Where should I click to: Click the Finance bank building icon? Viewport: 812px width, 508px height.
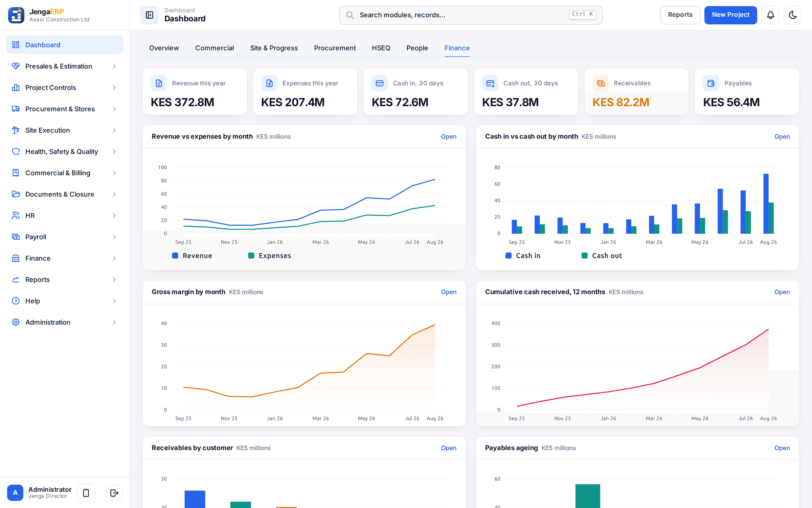tap(16, 258)
